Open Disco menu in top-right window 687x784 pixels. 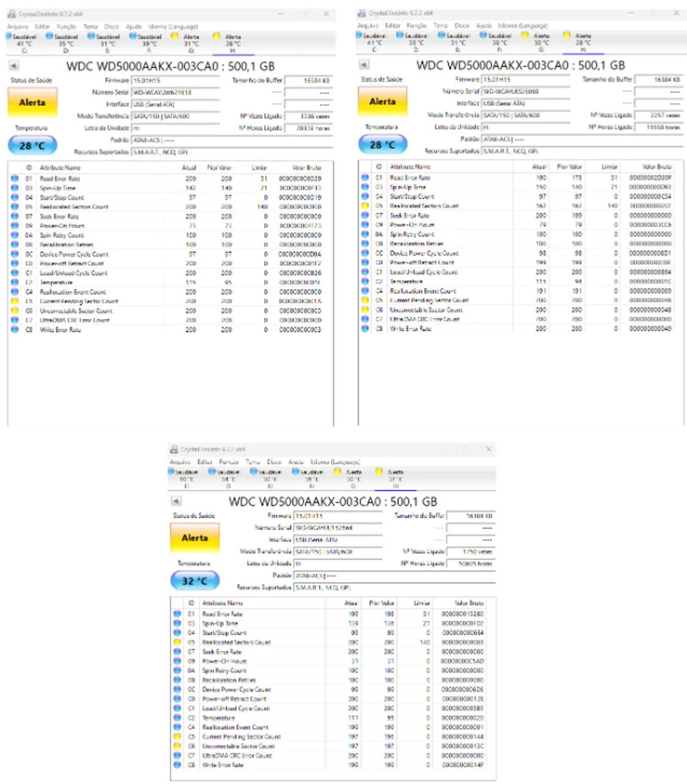coord(462,26)
